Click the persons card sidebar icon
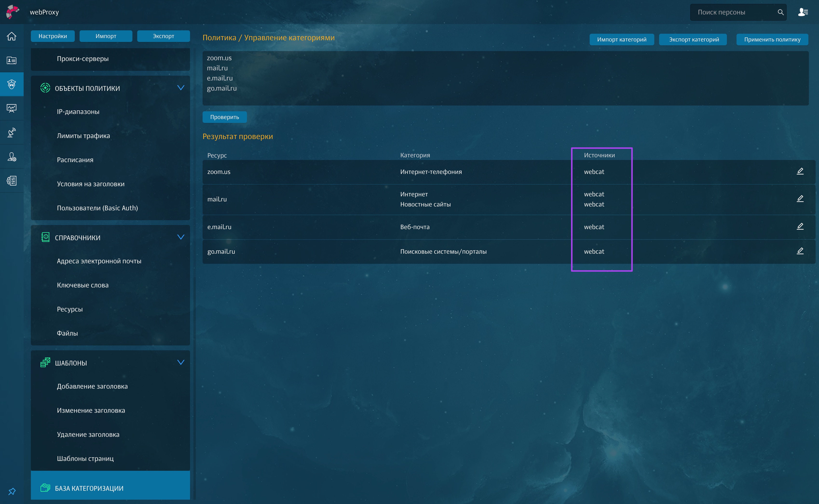The image size is (819, 504). tap(12, 60)
